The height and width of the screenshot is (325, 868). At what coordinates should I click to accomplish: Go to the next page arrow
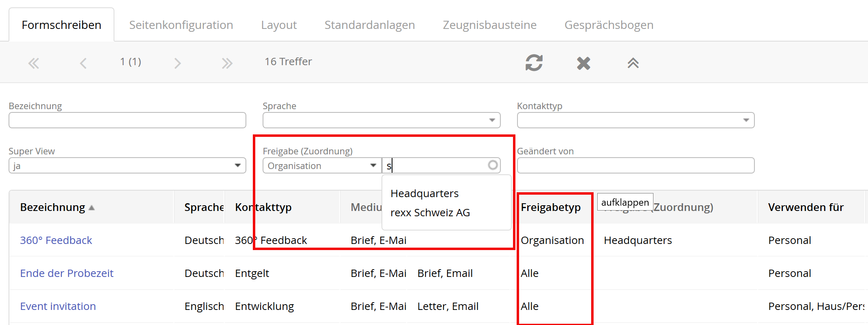pyautogui.click(x=177, y=63)
